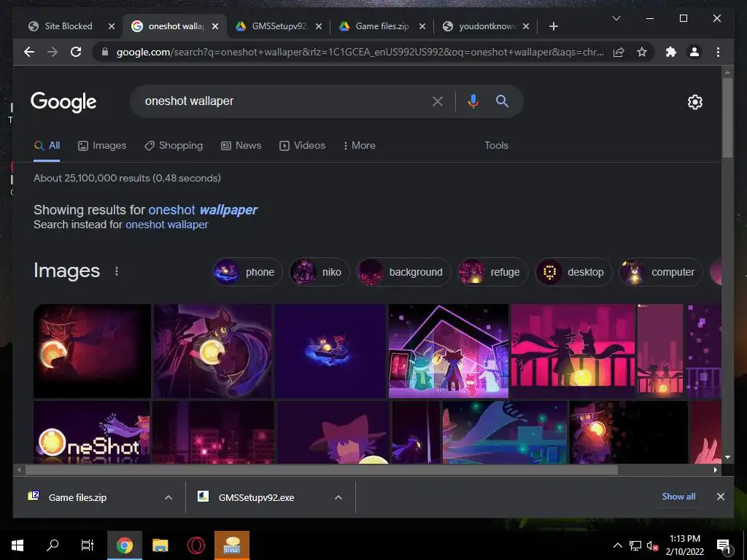This screenshot has width=747, height=560.
Task: Open Google quick settings gear
Action: pos(694,102)
